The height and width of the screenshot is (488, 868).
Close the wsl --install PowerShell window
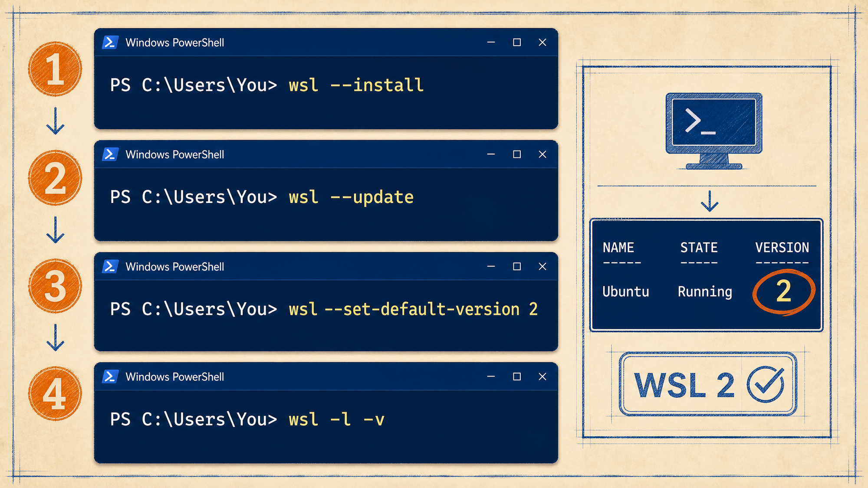click(542, 43)
